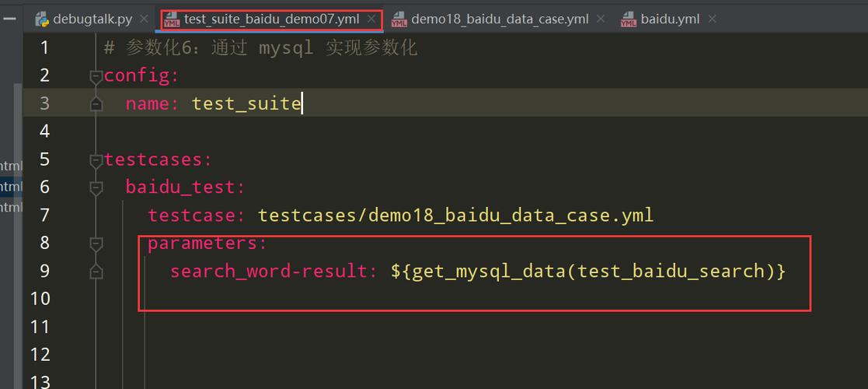Switch to the debugtalk.py tab
The image size is (868, 389).
[x=92, y=19]
